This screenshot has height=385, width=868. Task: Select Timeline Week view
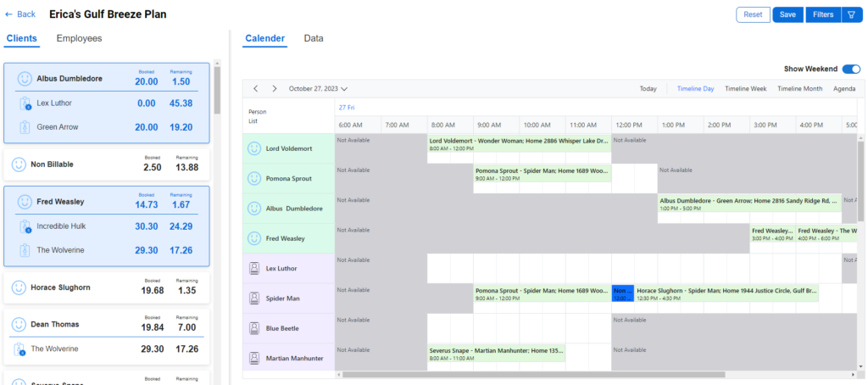click(x=746, y=89)
